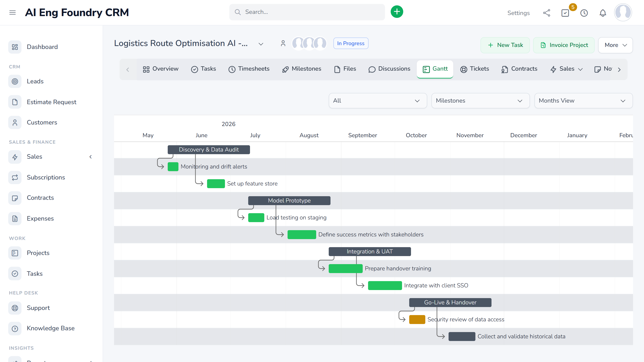The width and height of the screenshot is (644, 362).
Task: Open the Tickets tab
Action: pyautogui.click(x=475, y=69)
